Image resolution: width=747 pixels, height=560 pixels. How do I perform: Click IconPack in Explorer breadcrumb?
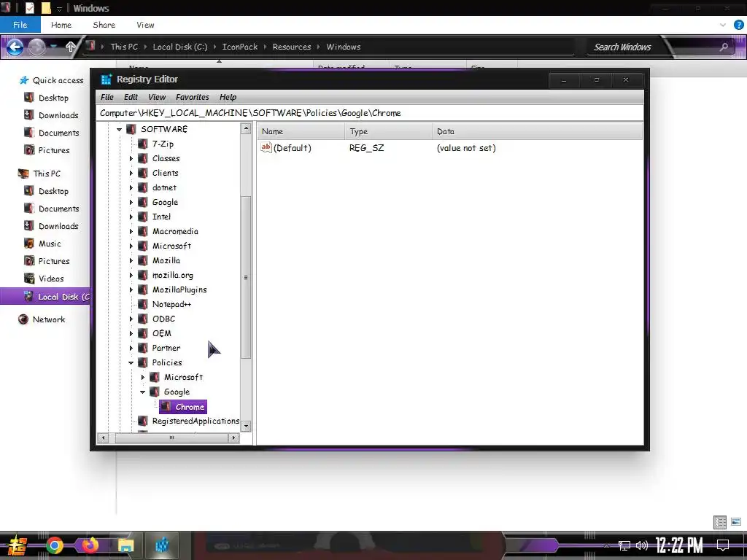(x=239, y=47)
